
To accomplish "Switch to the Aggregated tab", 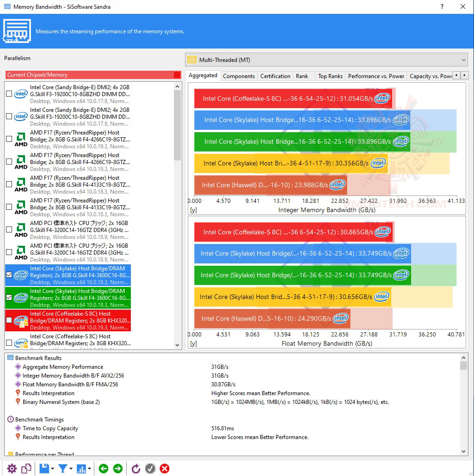I will (x=203, y=75).
